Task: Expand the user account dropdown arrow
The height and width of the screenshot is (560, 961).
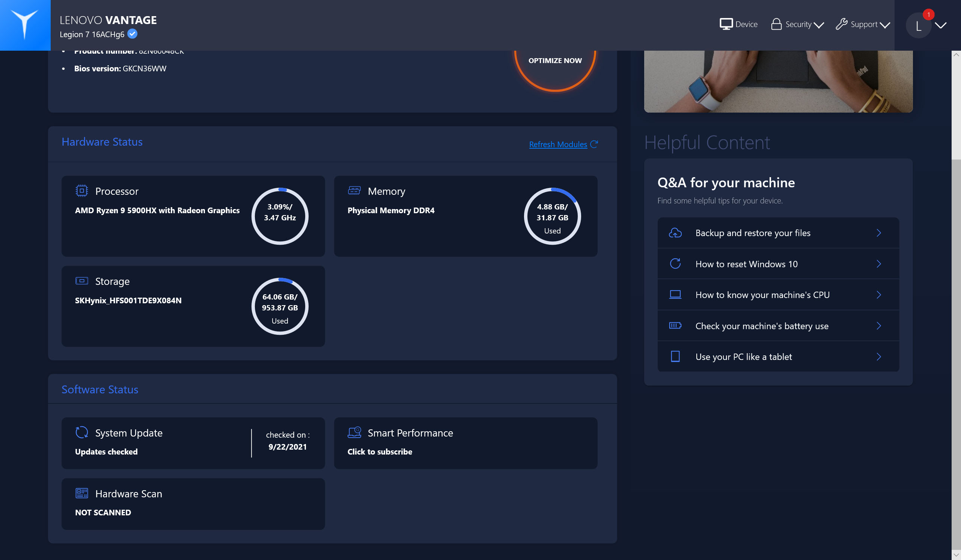Action: coord(941,25)
